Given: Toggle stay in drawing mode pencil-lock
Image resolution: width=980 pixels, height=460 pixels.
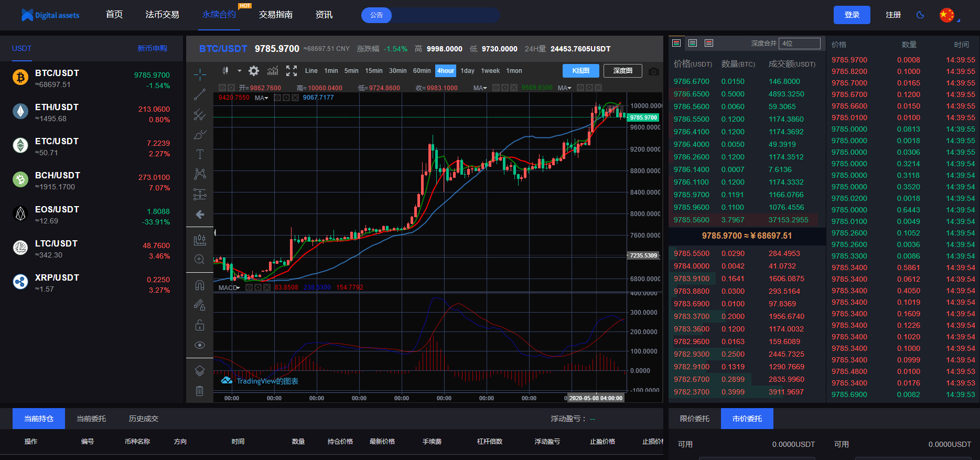Looking at the screenshot, I should [200, 305].
